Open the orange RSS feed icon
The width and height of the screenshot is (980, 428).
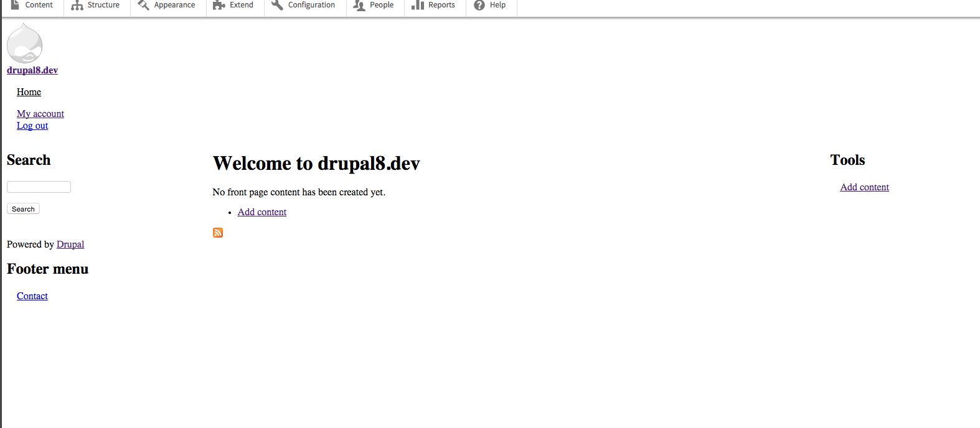(x=218, y=233)
